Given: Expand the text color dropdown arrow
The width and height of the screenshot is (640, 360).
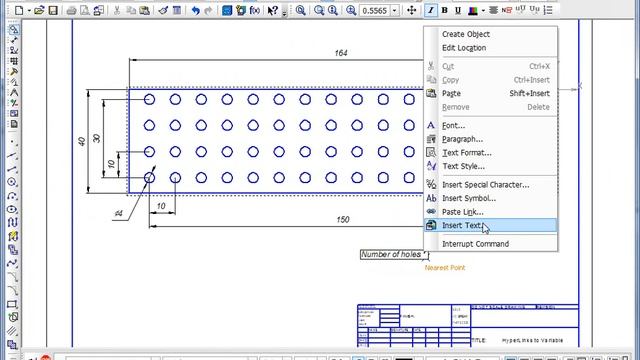Looking at the screenshot, I should click(x=483, y=11).
